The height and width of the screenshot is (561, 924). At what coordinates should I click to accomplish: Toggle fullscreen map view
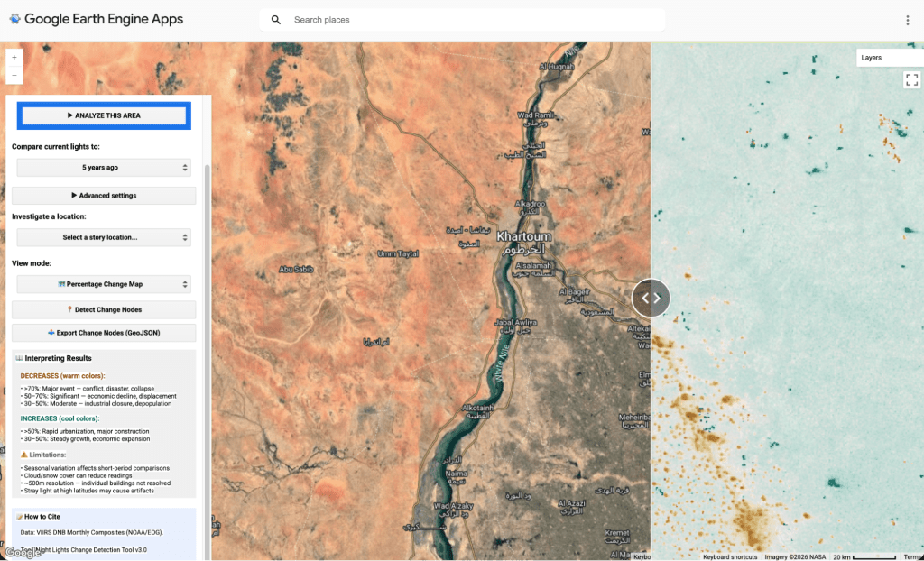[911, 79]
